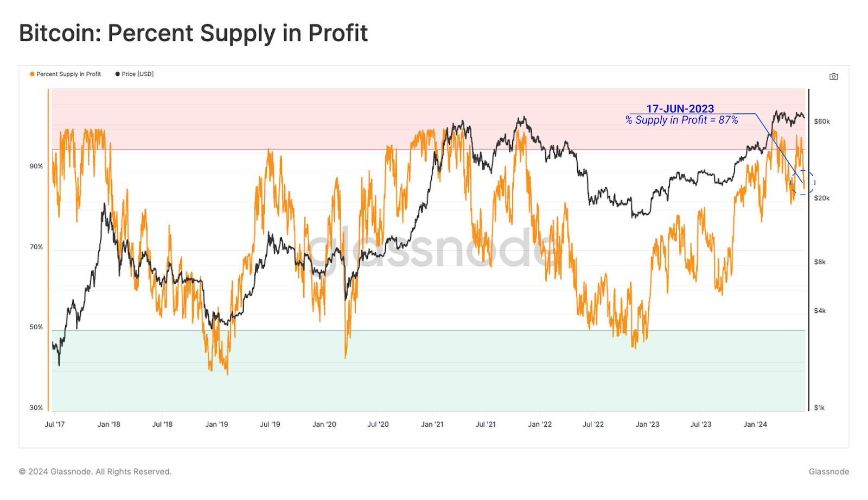868x500 pixels.
Task: Select the Jan '21 x-axis label
Action: 432,424
